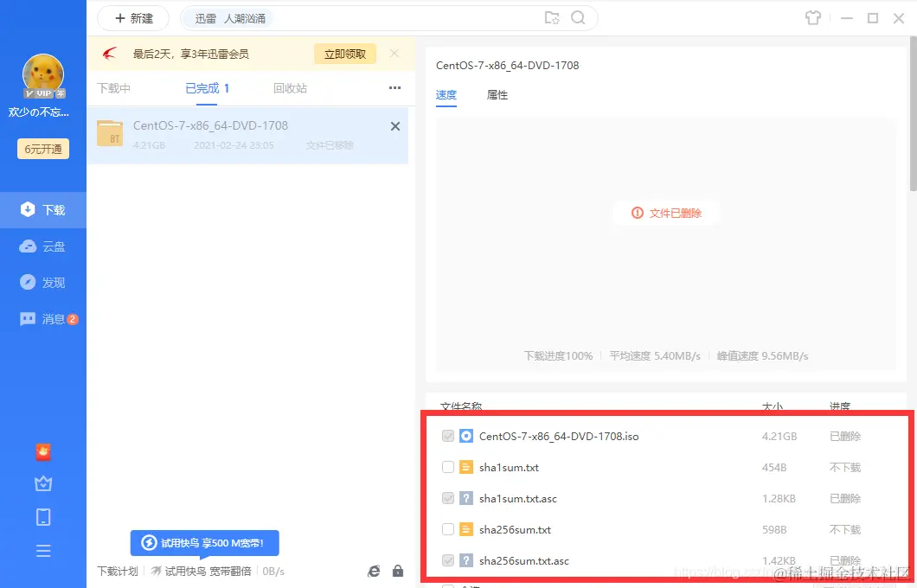Viewport: 917px width, 588px height.
Task: Open the search magnifier in the top bar
Action: click(x=578, y=17)
